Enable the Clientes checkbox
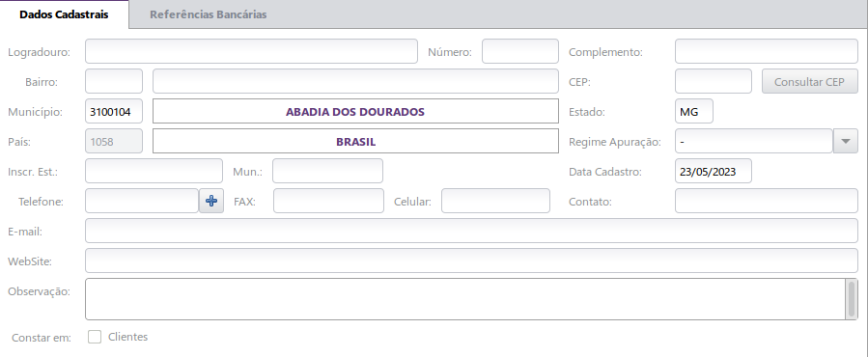This screenshot has width=868, height=357. 95,337
